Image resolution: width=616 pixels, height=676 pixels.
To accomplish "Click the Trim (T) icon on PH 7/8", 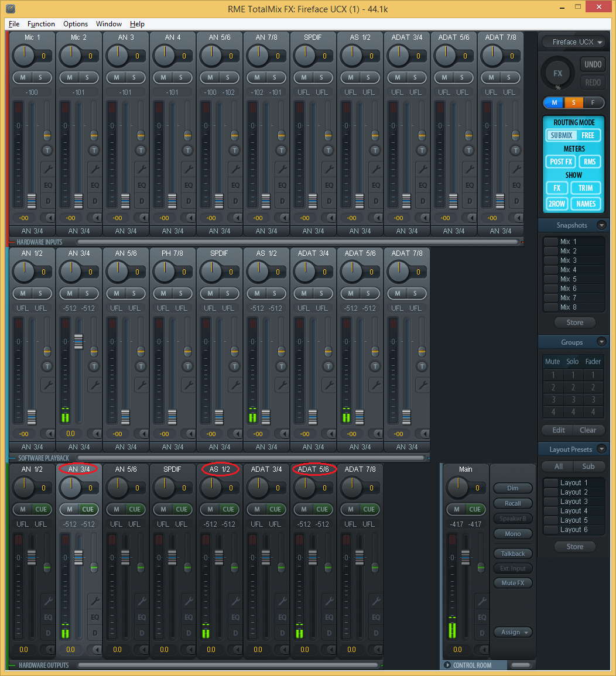I will (x=187, y=366).
